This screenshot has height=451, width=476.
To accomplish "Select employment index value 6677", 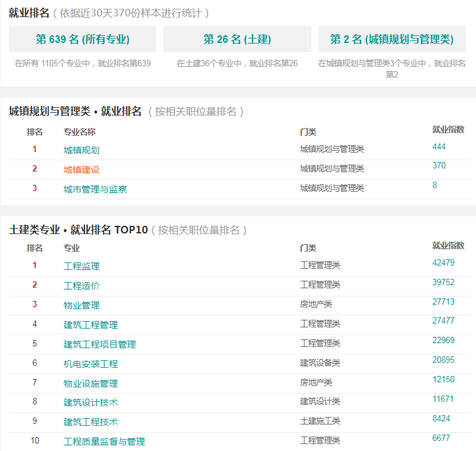I will pyautogui.click(x=441, y=438).
